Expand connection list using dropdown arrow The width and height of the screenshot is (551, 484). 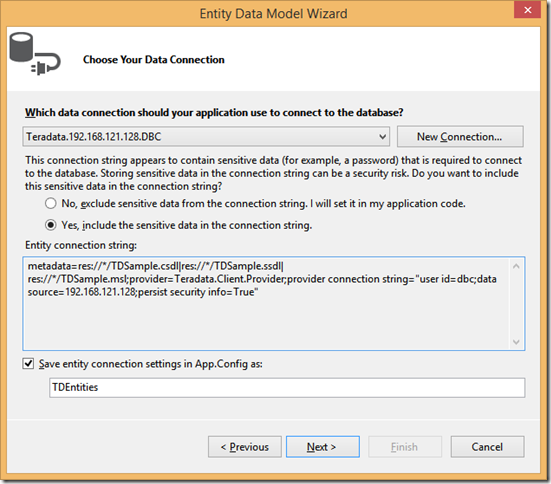point(383,137)
